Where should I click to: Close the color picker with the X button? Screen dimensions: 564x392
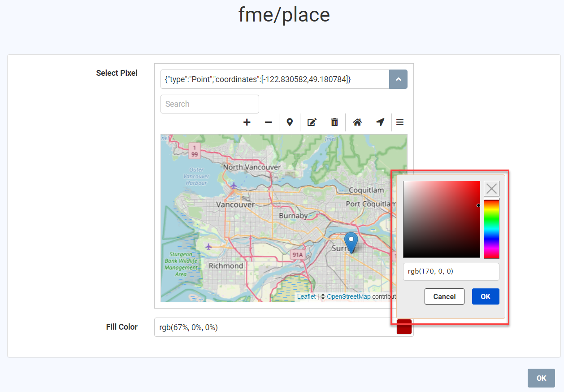point(491,188)
